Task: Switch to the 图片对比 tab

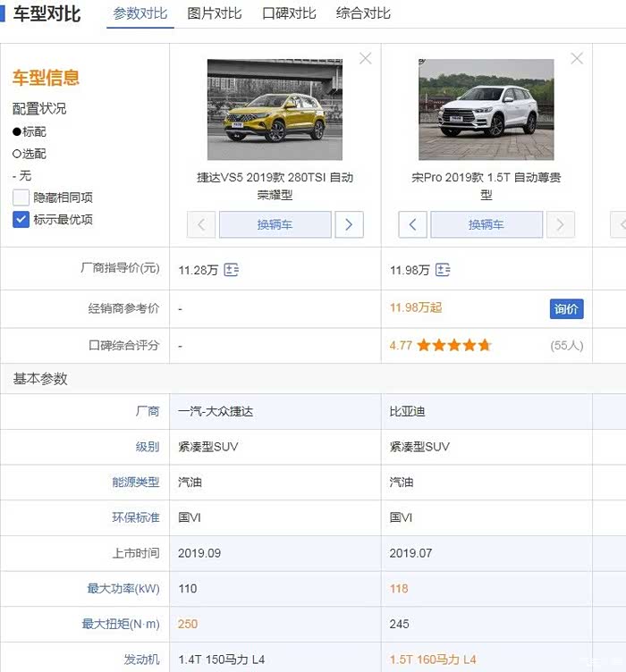Action: pyautogui.click(x=215, y=13)
